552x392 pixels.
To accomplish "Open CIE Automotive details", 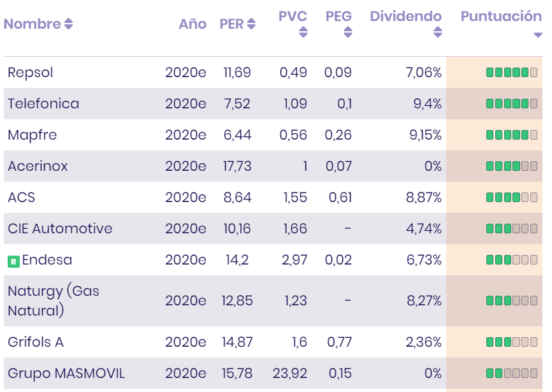I will 60,229.
